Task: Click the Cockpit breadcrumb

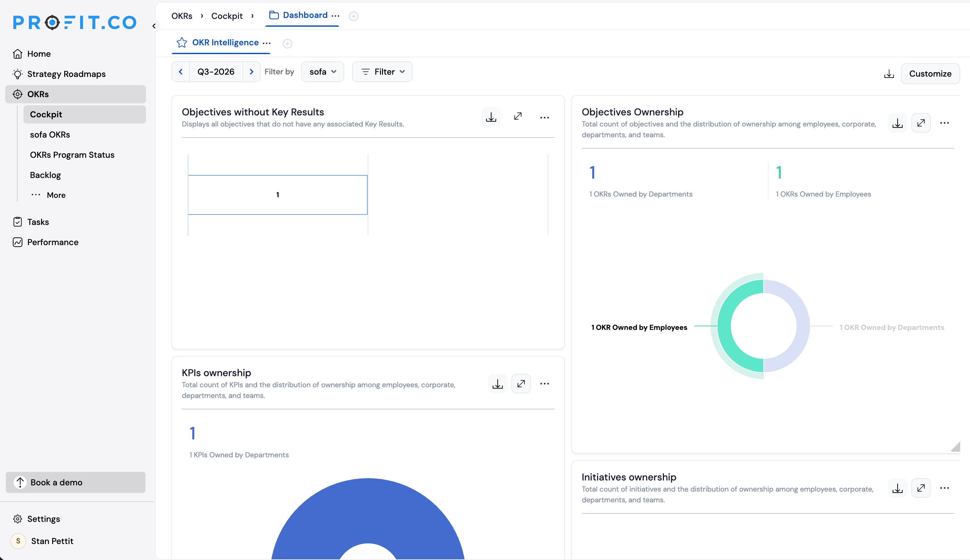Action: click(227, 16)
